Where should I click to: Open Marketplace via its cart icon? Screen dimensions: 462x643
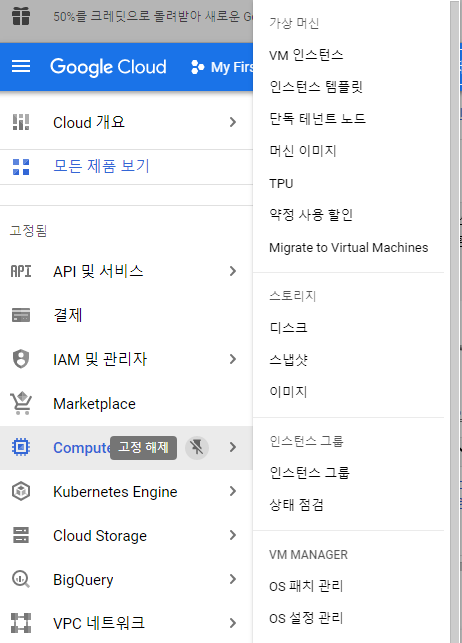21,403
